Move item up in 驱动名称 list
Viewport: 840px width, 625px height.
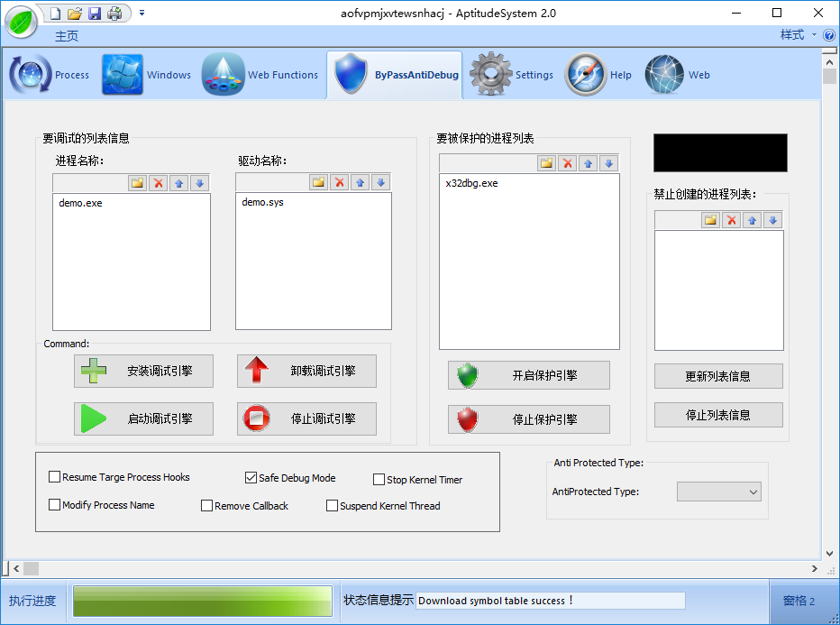pyautogui.click(x=360, y=182)
